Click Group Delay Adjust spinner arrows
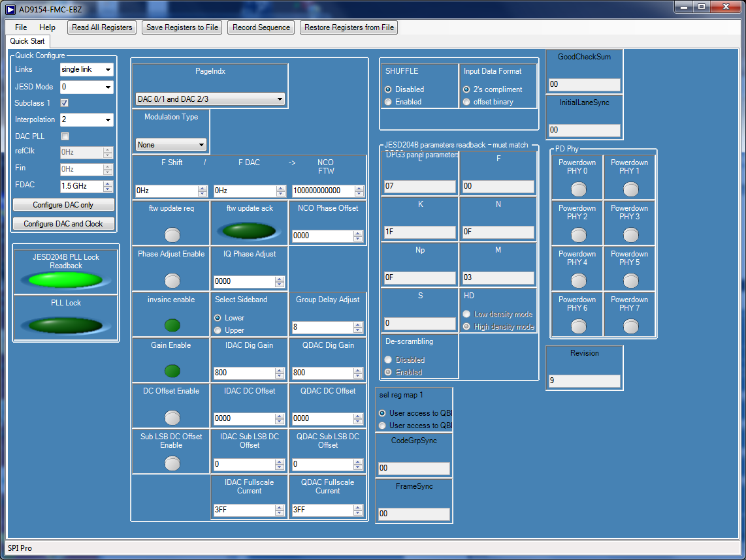 358,327
